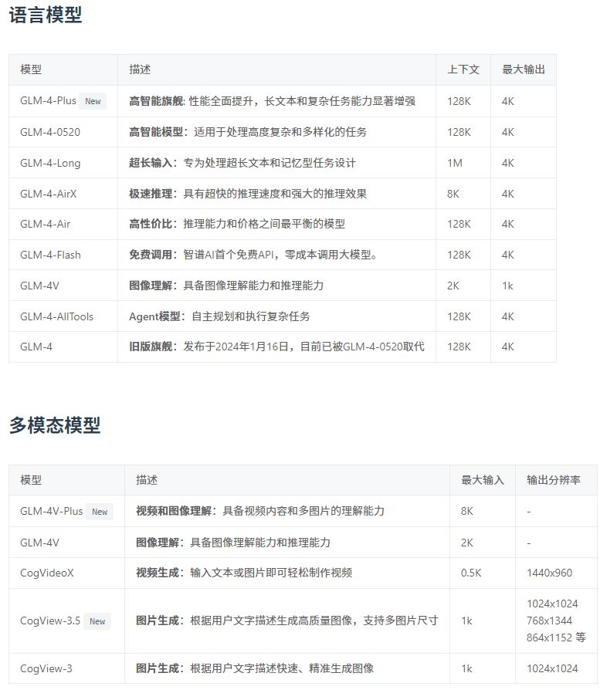The height and width of the screenshot is (700, 607).
Task: Select the CogView-3 model cell
Action: [66, 669]
